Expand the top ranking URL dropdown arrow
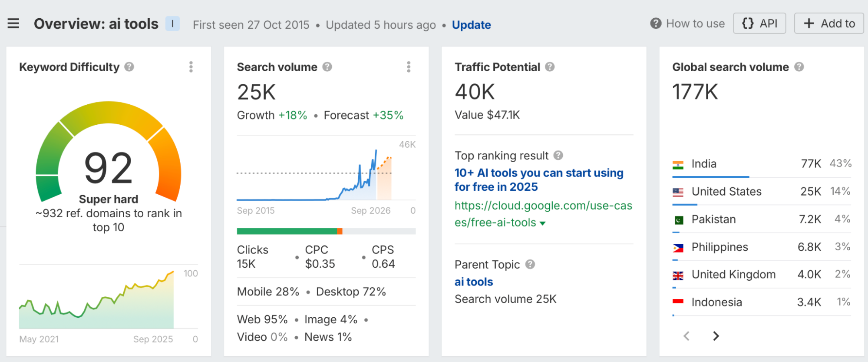868x362 pixels. click(x=542, y=223)
